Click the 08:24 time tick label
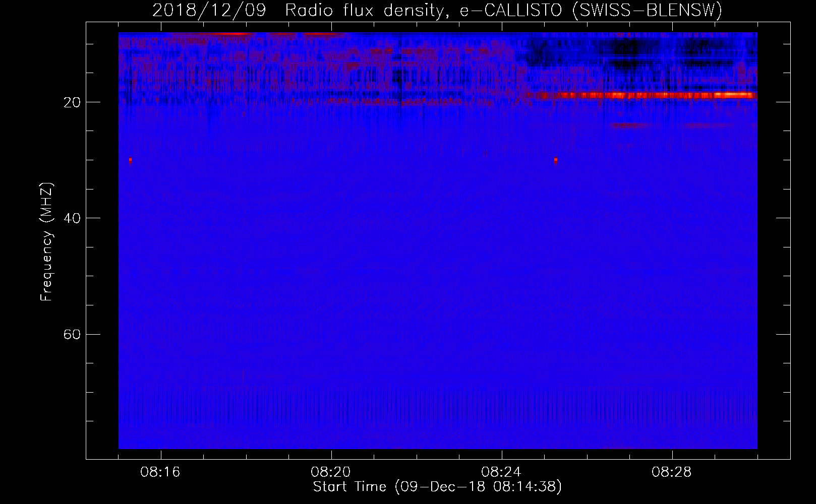 (x=501, y=472)
